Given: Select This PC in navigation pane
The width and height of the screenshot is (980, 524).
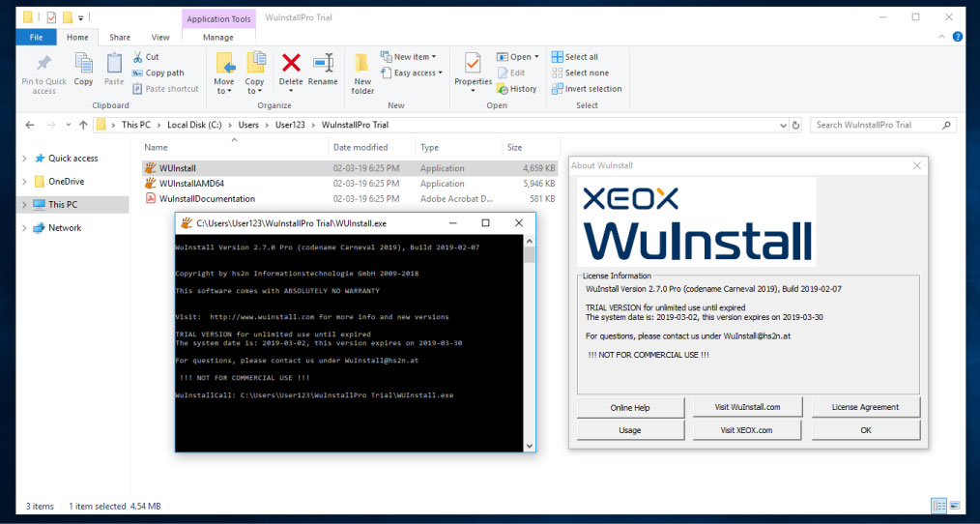Looking at the screenshot, I should 63,204.
